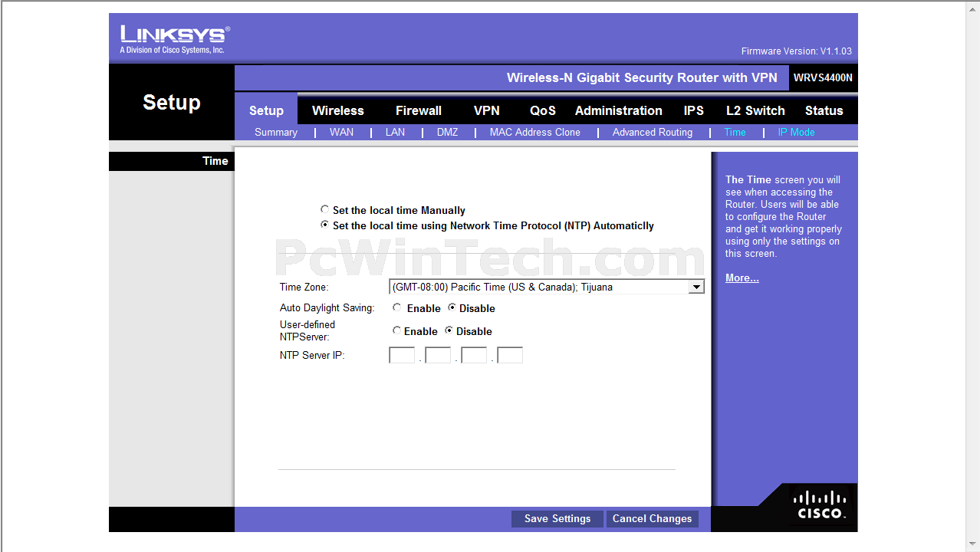
Task: Open MAC Address Clone page
Action: 535,132
